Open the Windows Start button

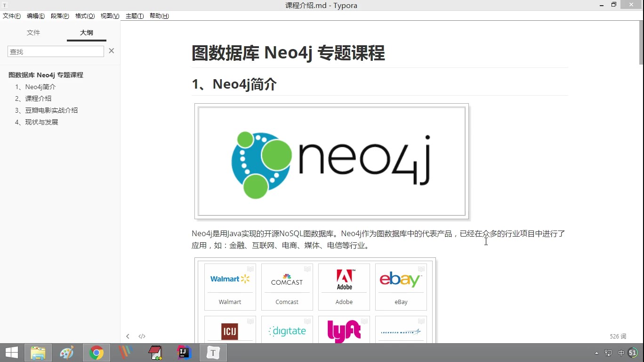pos(11,353)
